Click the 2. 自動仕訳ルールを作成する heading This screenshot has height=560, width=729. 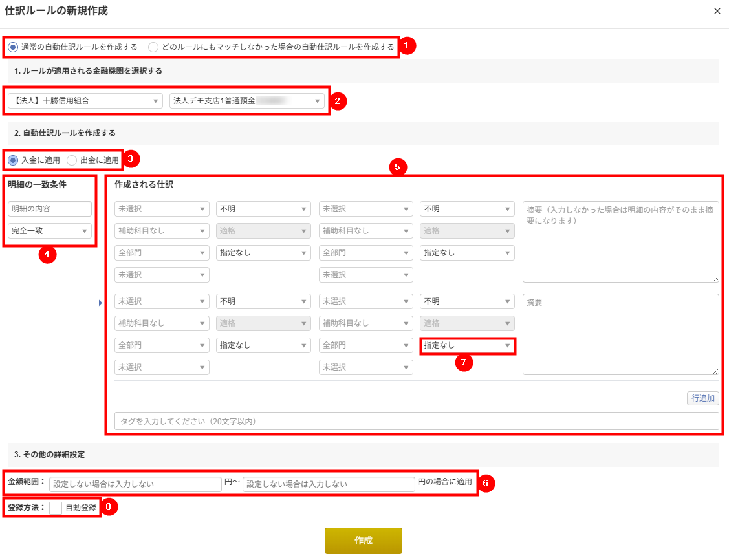(x=65, y=133)
